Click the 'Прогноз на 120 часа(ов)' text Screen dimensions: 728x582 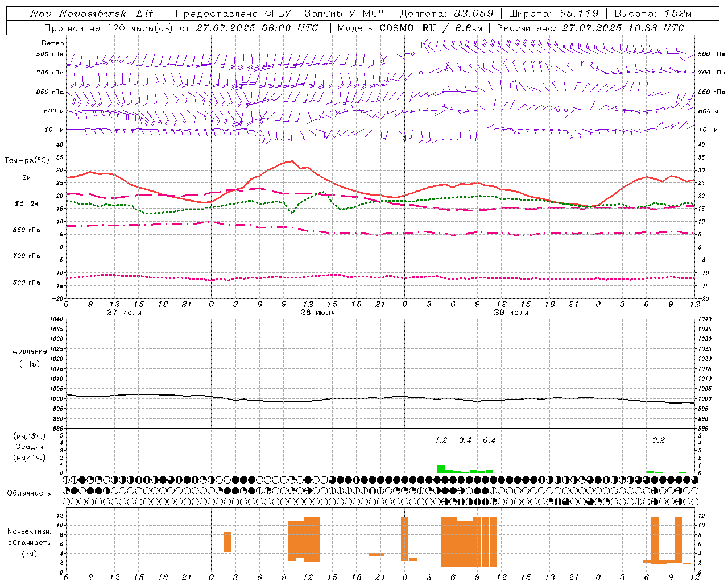(109, 28)
